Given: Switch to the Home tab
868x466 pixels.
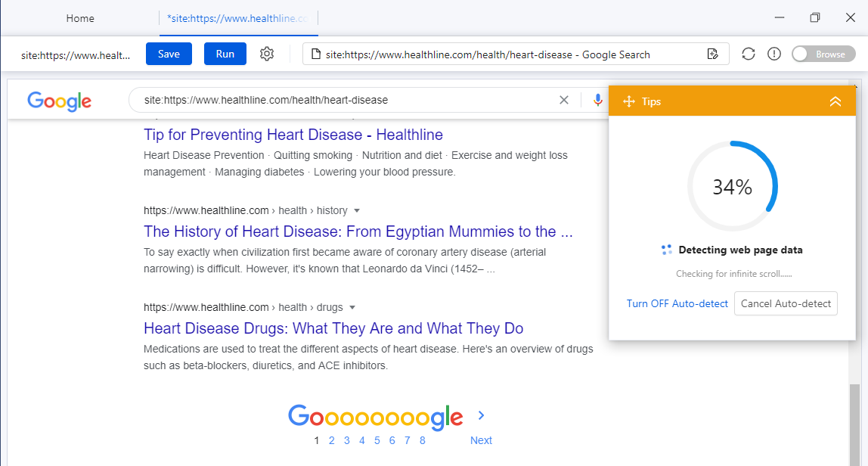Looking at the screenshot, I should tap(80, 18).
